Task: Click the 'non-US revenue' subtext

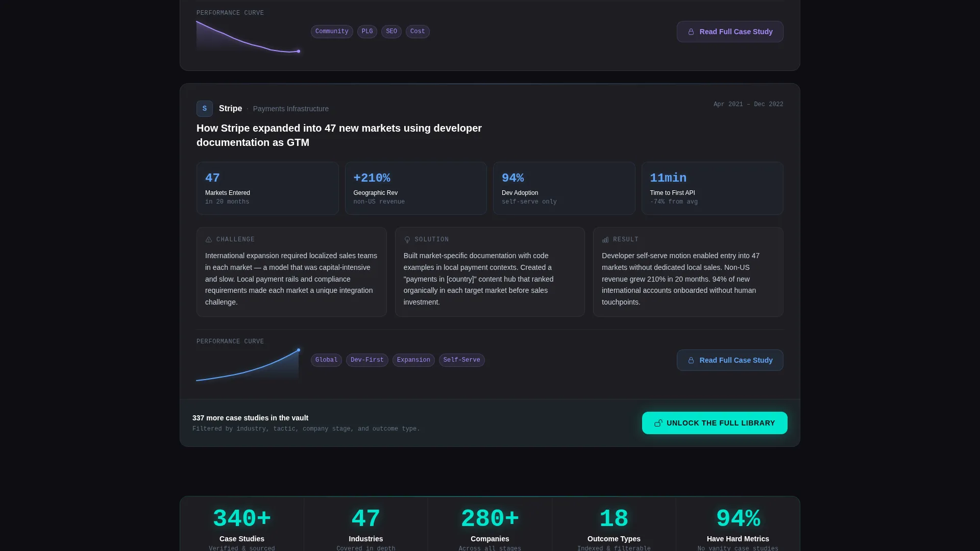Action: tap(379, 202)
